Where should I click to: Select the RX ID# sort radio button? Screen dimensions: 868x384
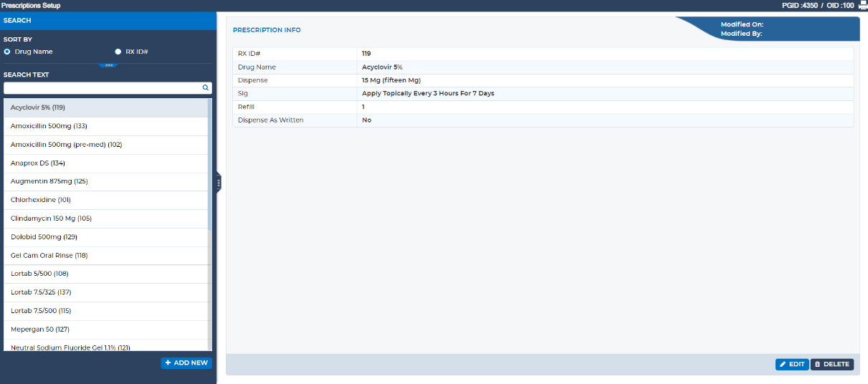tap(118, 52)
